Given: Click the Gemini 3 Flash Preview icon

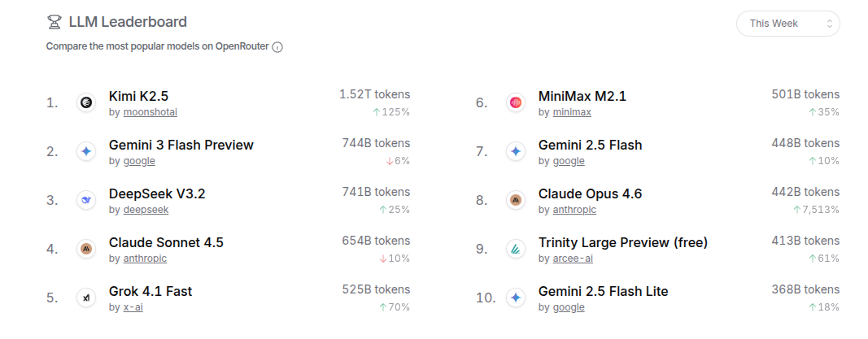Looking at the screenshot, I should 86,151.
